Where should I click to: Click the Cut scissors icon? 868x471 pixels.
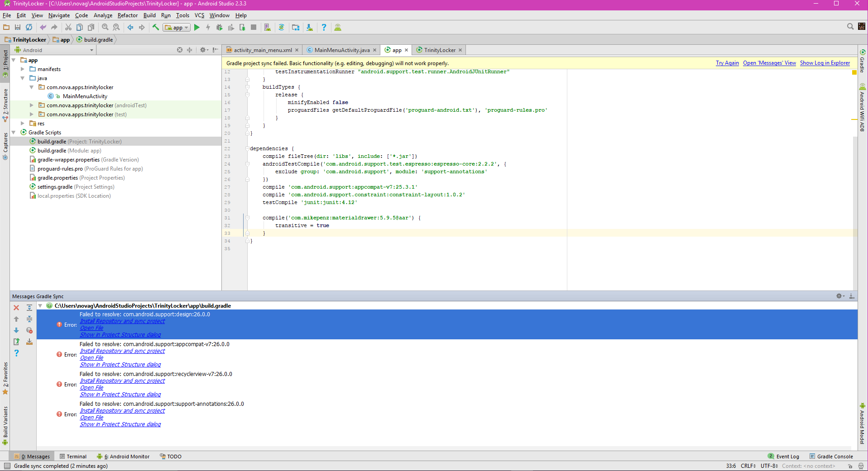[68, 28]
